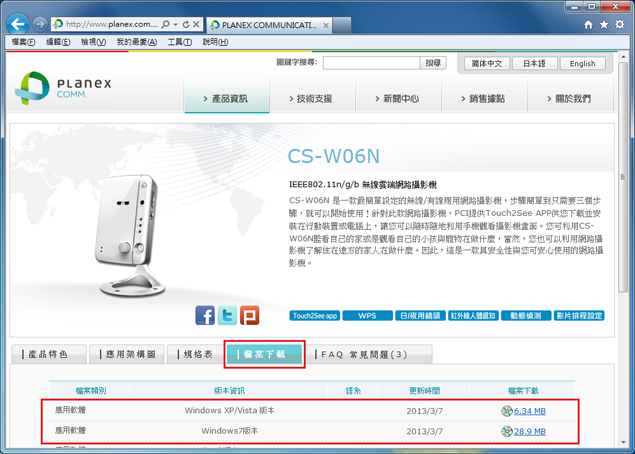Open Favorites star icon
The height and width of the screenshot is (454, 635).
(x=604, y=25)
